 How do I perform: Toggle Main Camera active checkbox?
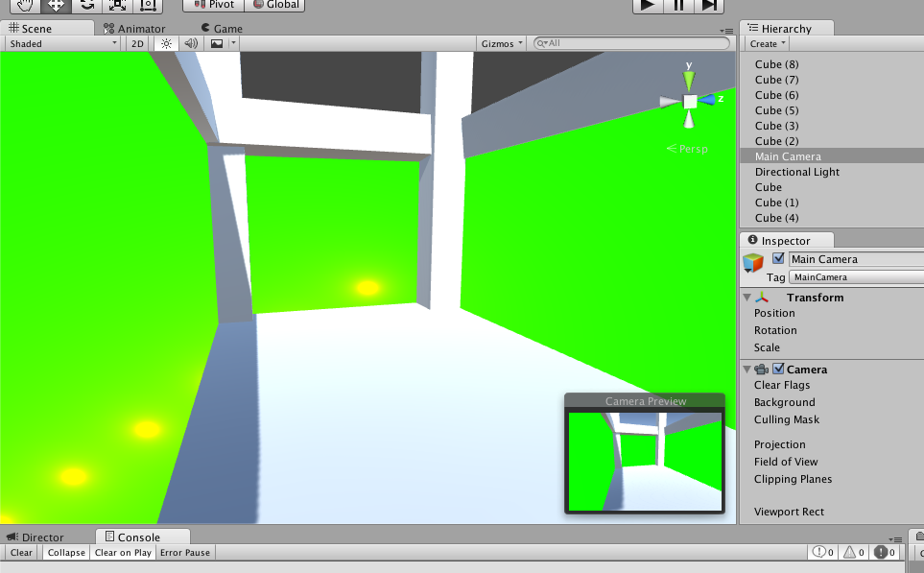click(778, 258)
